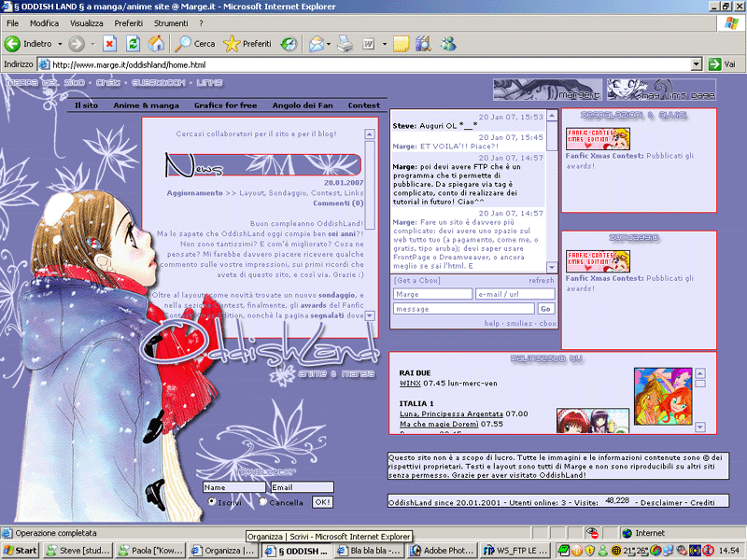Open Grafics for free section
747x560 pixels.
(225, 105)
